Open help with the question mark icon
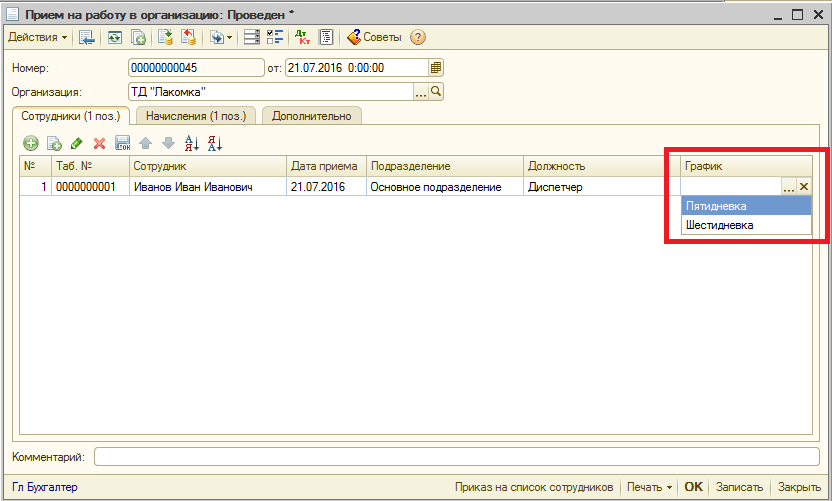The image size is (832, 501). click(x=418, y=38)
